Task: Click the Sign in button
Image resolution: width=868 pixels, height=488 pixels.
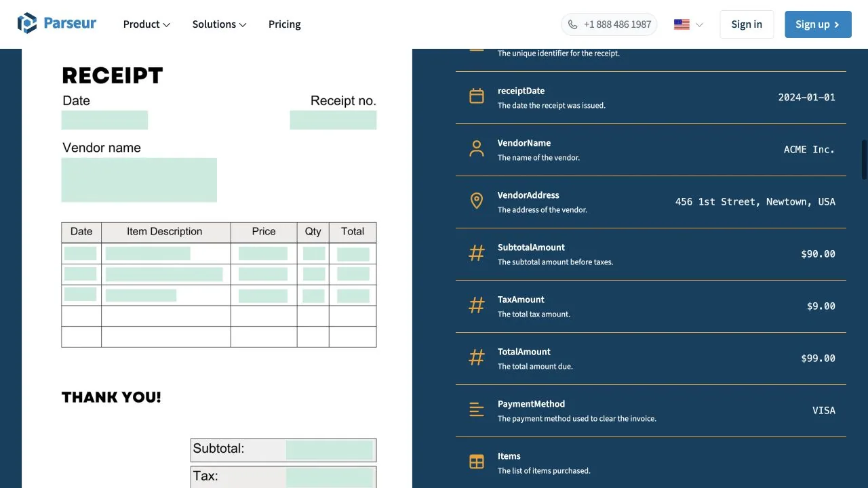Action: click(747, 24)
